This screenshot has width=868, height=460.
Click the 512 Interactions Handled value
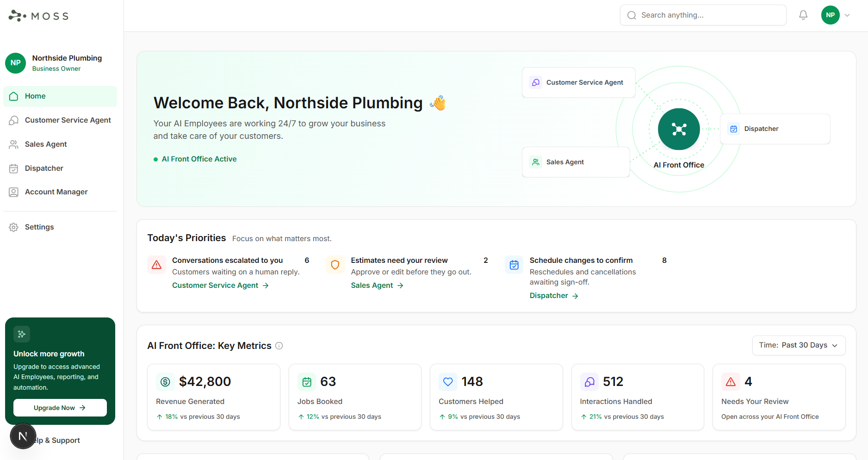(613, 382)
